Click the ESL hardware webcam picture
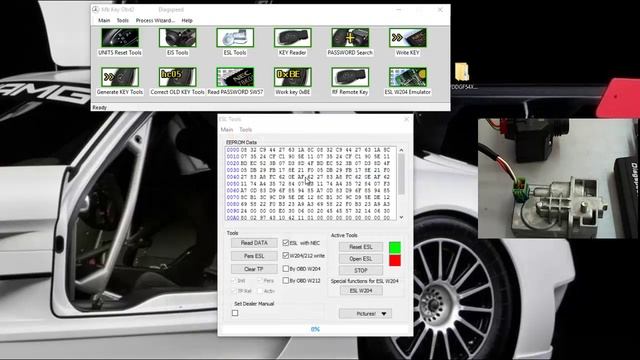 pyautogui.click(x=557, y=178)
